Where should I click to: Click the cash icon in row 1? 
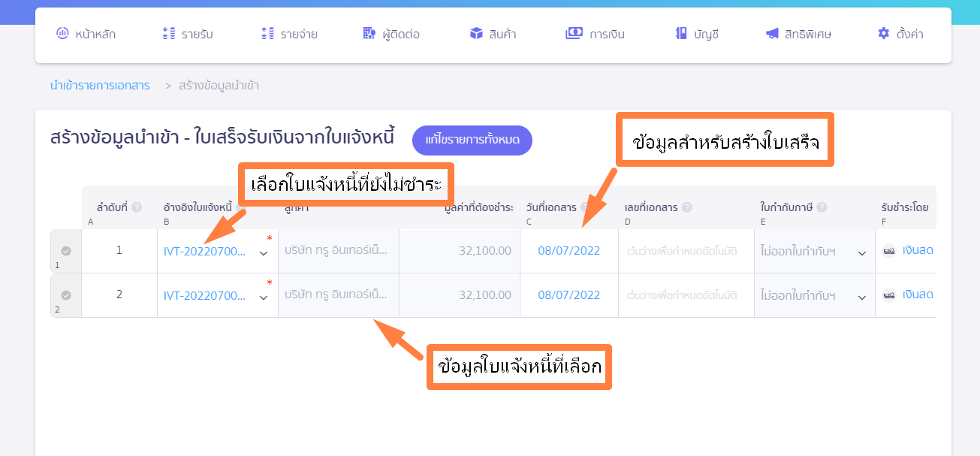pyautogui.click(x=889, y=251)
